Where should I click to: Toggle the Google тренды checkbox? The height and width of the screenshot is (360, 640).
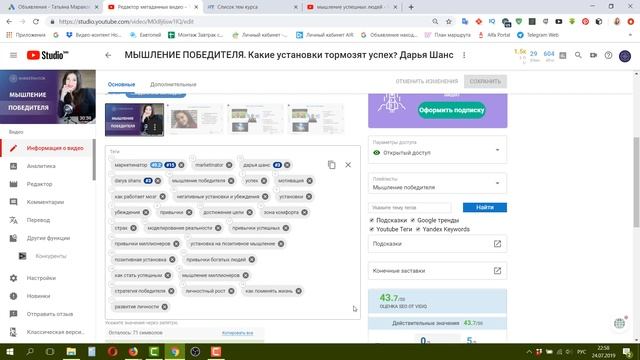[x=413, y=220]
